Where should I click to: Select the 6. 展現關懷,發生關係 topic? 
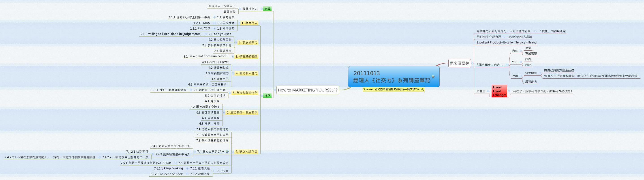[x=242, y=113]
